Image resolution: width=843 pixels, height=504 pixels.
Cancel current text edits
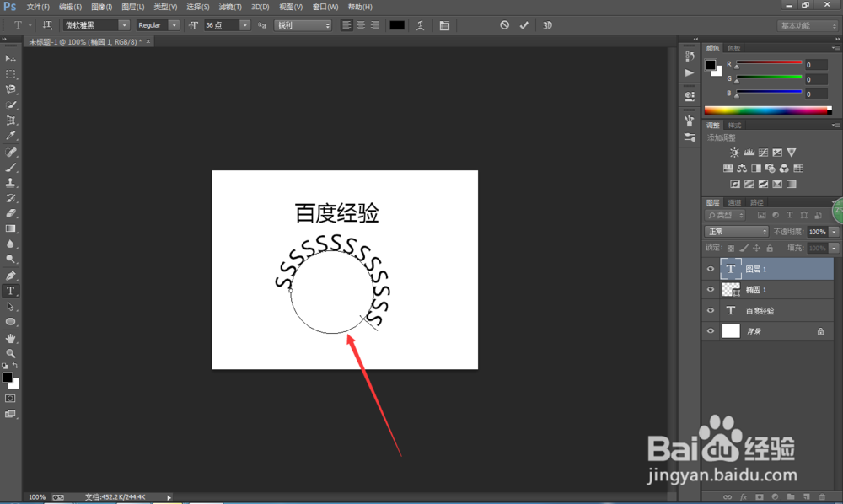[504, 25]
